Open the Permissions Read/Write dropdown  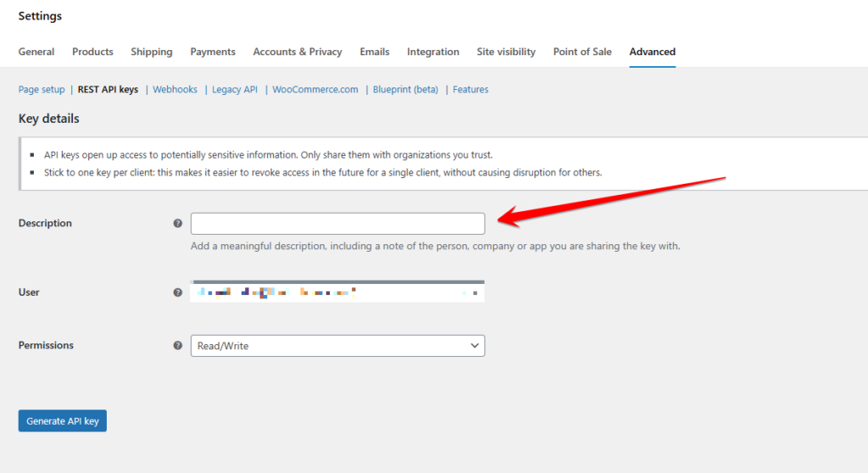(x=337, y=346)
